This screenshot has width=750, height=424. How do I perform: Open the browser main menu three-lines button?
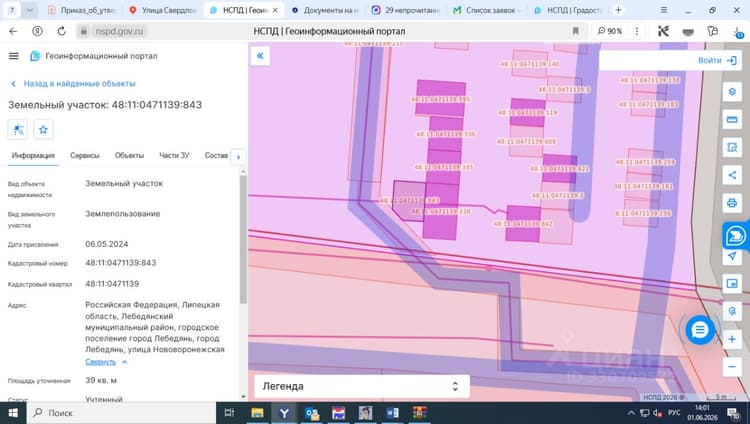click(663, 10)
